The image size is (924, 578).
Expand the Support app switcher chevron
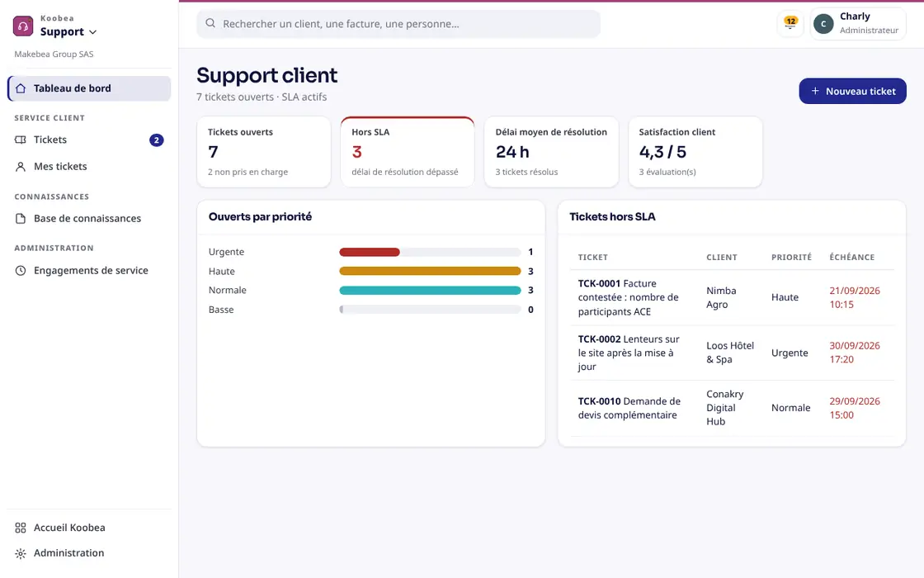point(92,32)
